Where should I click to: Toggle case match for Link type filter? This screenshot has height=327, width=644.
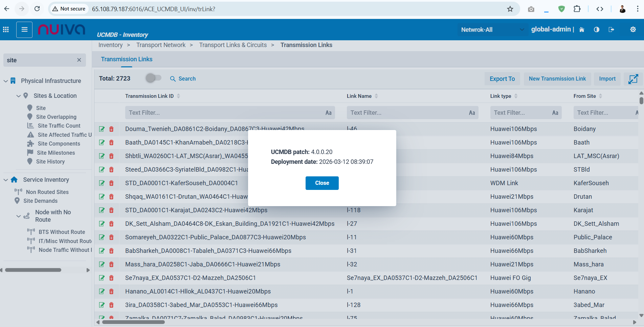555,113
